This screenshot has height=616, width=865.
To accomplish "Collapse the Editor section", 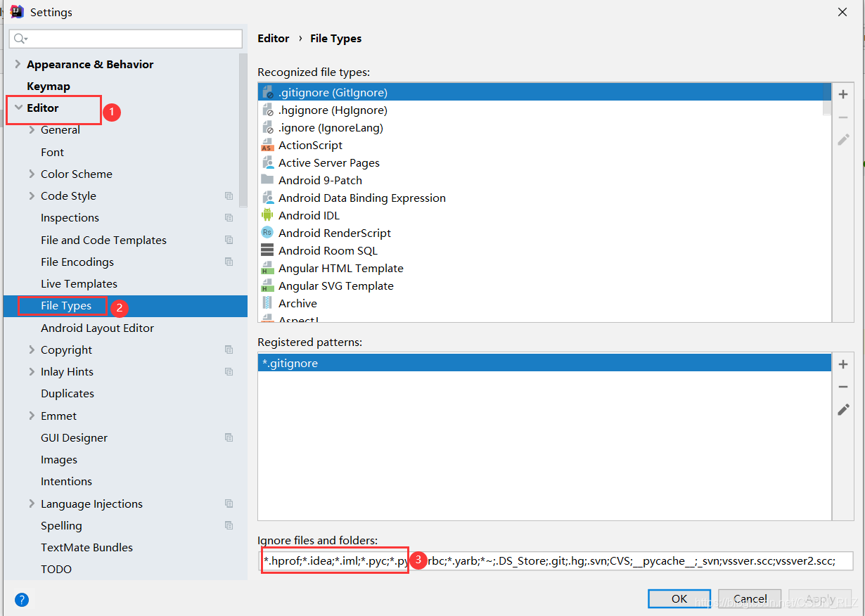I will (18, 108).
